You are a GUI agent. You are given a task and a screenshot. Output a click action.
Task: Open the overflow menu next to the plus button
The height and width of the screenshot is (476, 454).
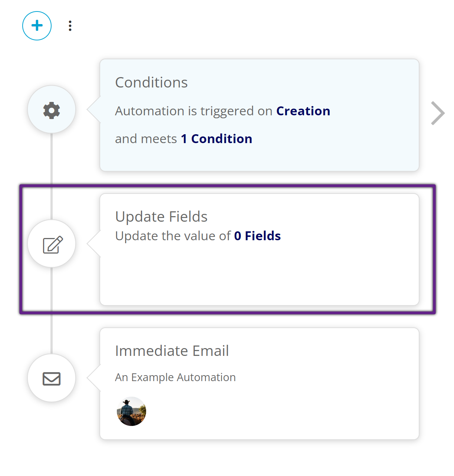70,26
